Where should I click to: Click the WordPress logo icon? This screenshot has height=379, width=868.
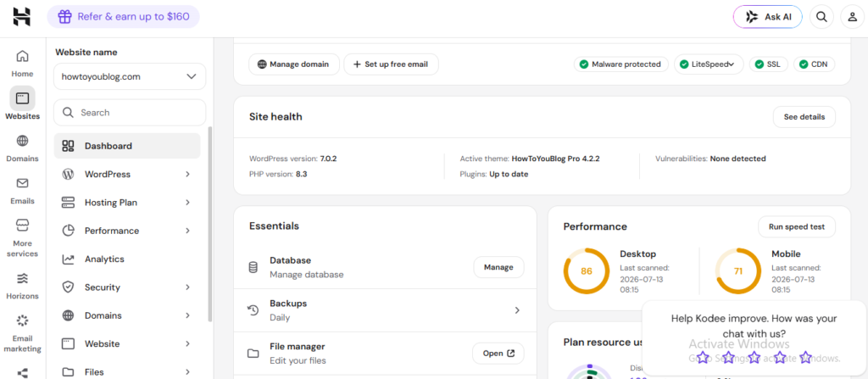click(68, 174)
